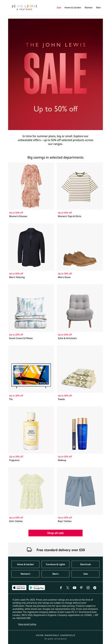
Task: Click the Sofas & Armchairs label
Action: (67, 338)
